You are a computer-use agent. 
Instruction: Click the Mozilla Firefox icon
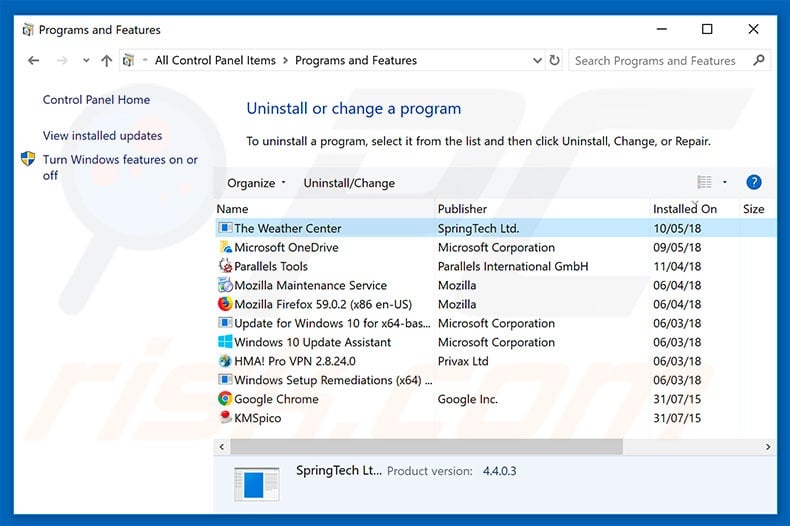tap(225, 304)
